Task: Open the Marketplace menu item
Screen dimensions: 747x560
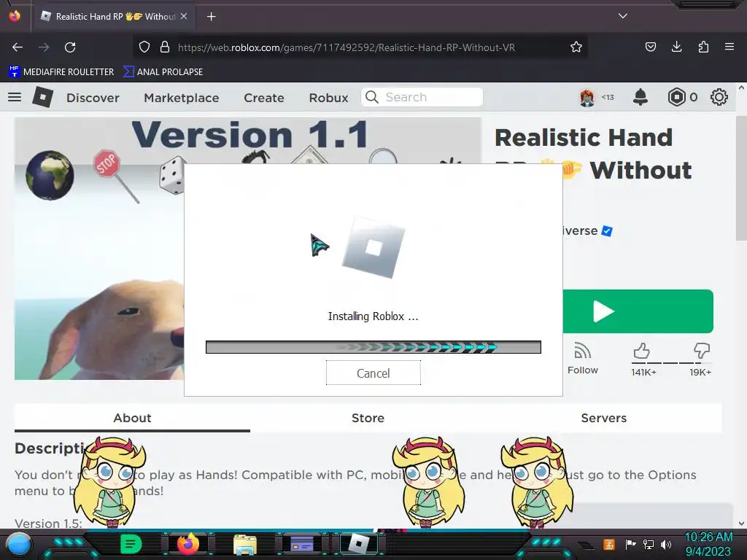Action: tap(182, 98)
